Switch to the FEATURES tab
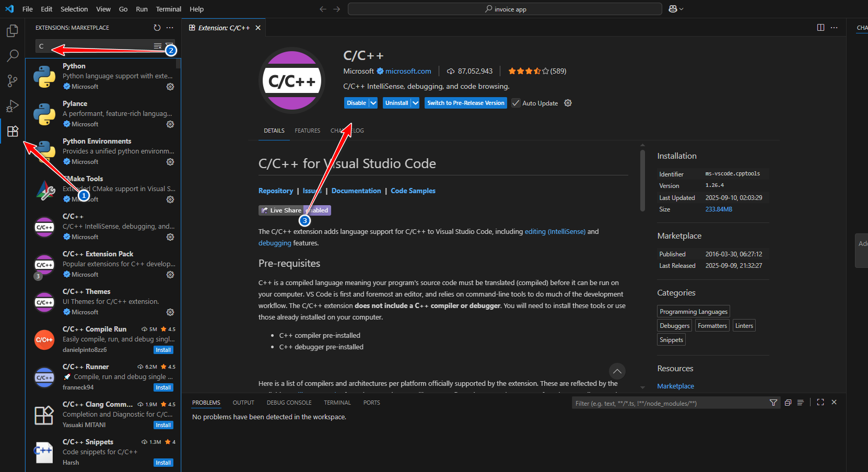Screen dimensions: 868x472 pos(307,131)
